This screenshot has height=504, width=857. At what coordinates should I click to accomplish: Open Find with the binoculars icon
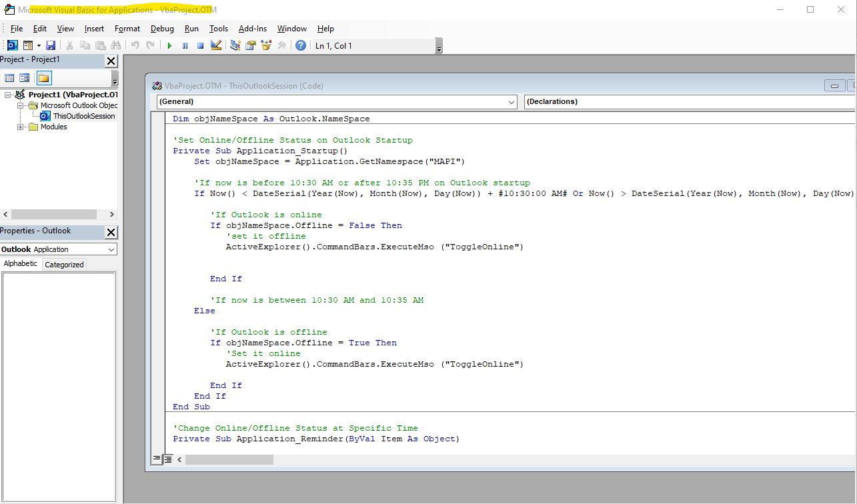pyautogui.click(x=115, y=45)
